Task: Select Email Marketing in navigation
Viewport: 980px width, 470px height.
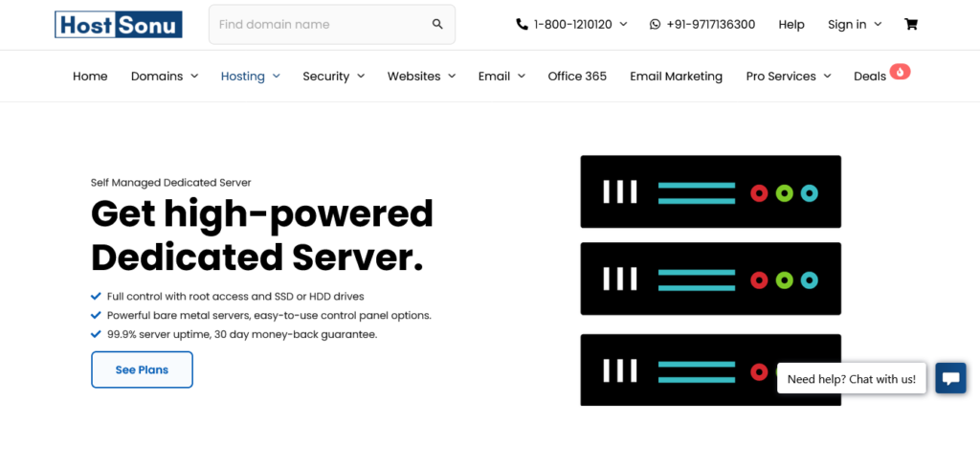Action: 676,77
